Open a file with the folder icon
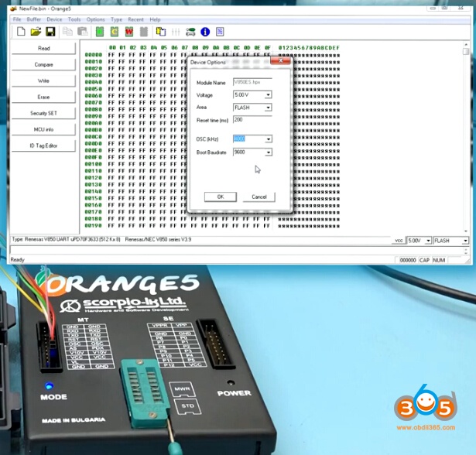Image resolution: width=476 pixels, height=455 pixels. pyautogui.click(x=36, y=32)
